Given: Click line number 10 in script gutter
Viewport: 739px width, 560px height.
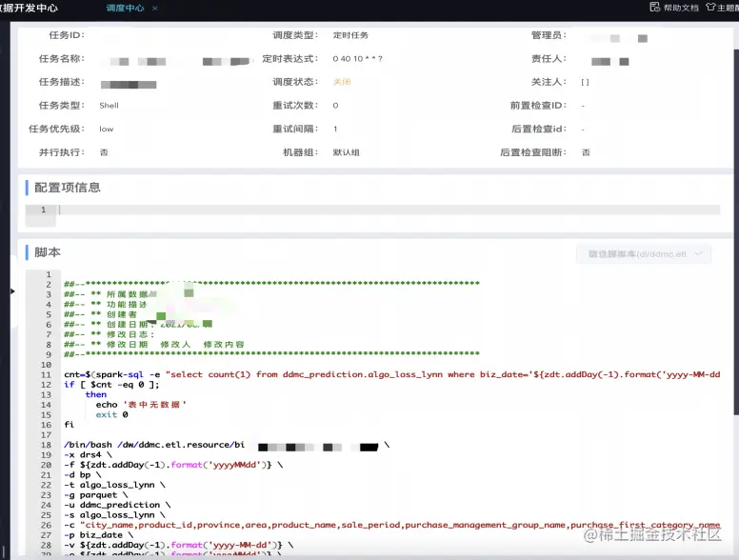Looking at the screenshot, I should pos(46,365).
